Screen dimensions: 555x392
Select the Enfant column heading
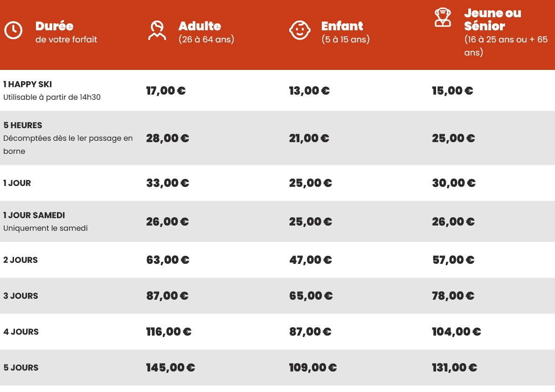pyautogui.click(x=342, y=26)
